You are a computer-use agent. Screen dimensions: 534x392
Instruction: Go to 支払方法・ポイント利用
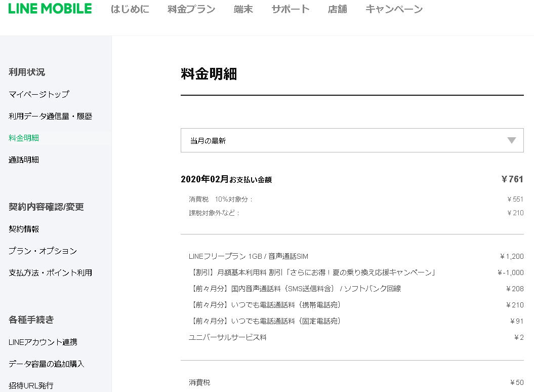[51, 272]
